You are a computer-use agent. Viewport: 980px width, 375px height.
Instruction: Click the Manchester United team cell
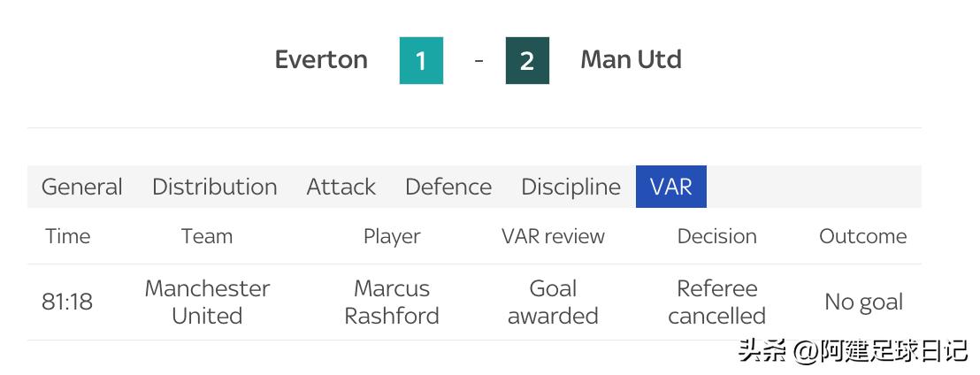pyautogui.click(x=207, y=302)
